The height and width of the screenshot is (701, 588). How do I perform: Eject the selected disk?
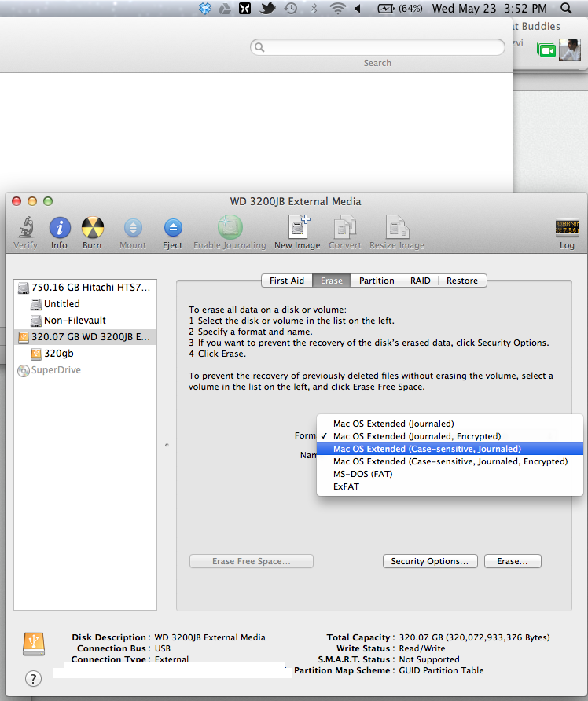173,228
